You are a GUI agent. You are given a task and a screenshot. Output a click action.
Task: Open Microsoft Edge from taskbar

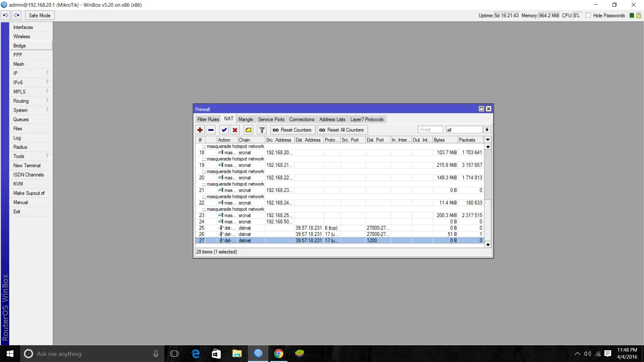196,354
